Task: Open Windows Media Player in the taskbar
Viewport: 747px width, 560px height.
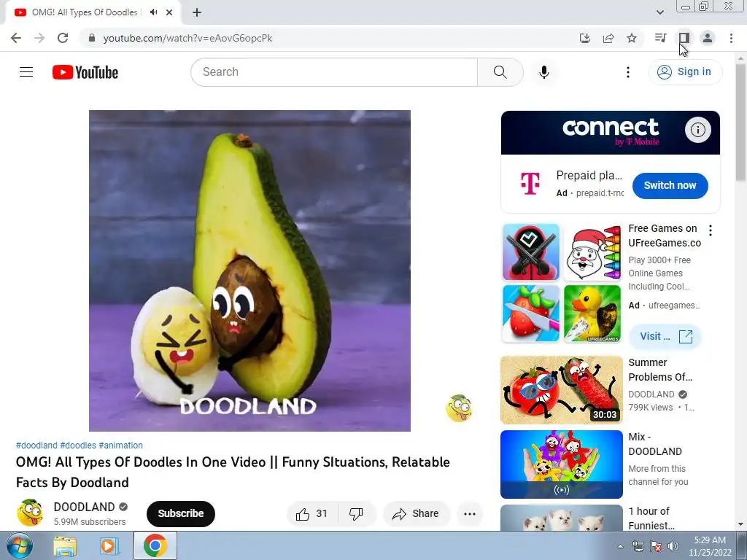Action: pos(109,546)
